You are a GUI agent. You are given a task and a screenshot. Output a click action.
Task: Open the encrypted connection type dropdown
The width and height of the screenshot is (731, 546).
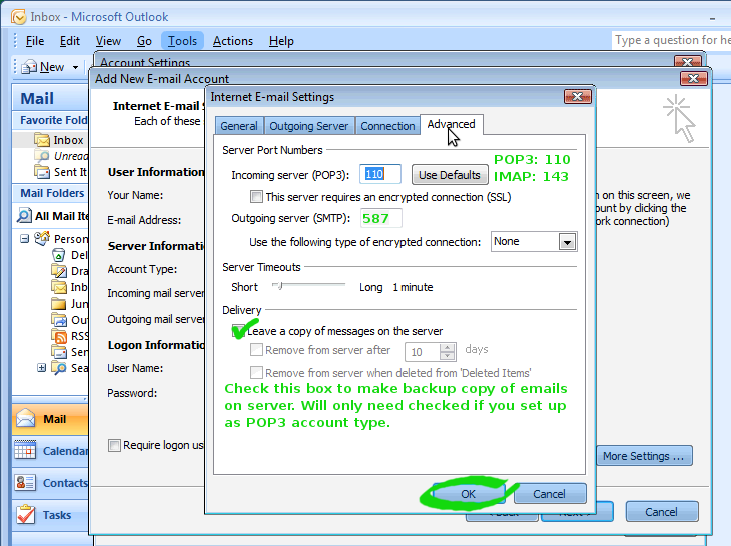[x=567, y=242]
